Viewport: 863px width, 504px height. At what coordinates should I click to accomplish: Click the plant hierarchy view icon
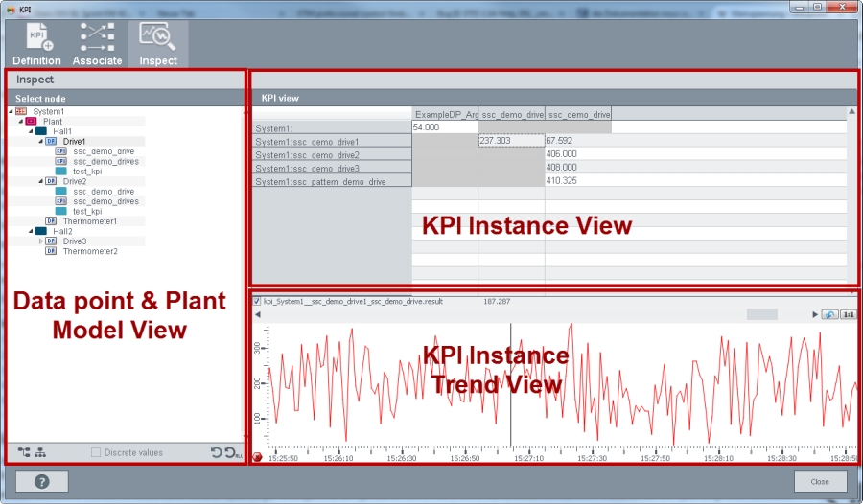40,452
